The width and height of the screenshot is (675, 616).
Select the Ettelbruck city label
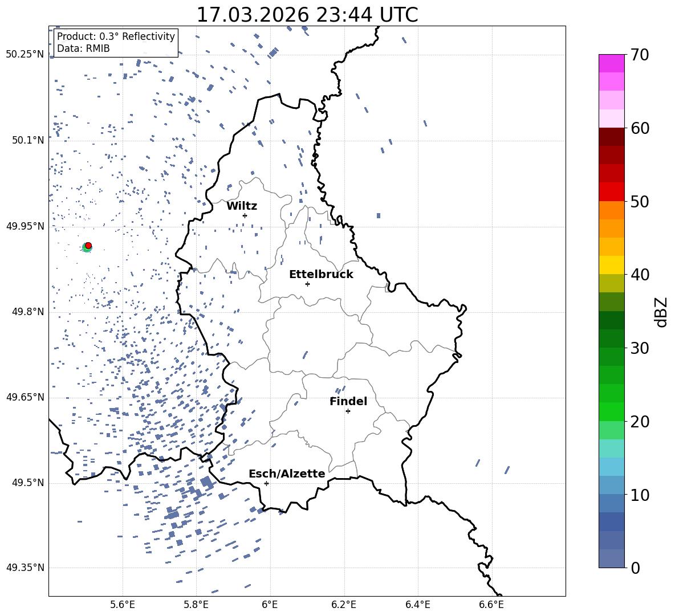coord(321,275)
